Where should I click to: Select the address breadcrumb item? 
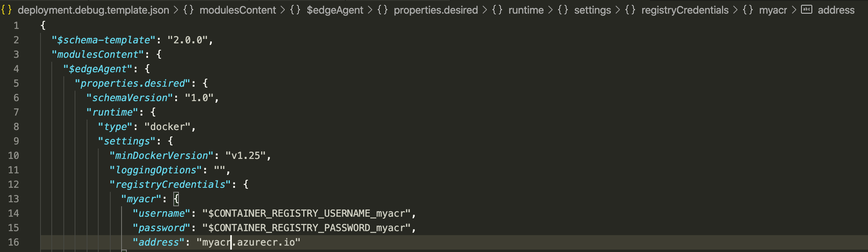point(836,10)
